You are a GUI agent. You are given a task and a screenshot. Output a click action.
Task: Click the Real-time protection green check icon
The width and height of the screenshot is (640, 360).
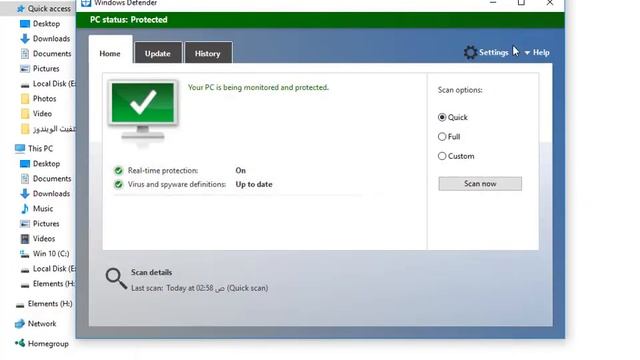point(118,171)
